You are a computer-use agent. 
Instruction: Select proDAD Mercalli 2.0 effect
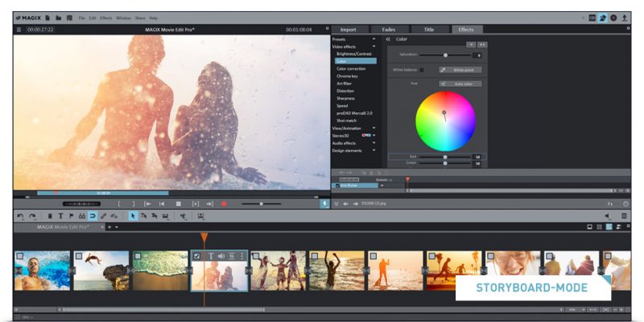pos(355,113)
